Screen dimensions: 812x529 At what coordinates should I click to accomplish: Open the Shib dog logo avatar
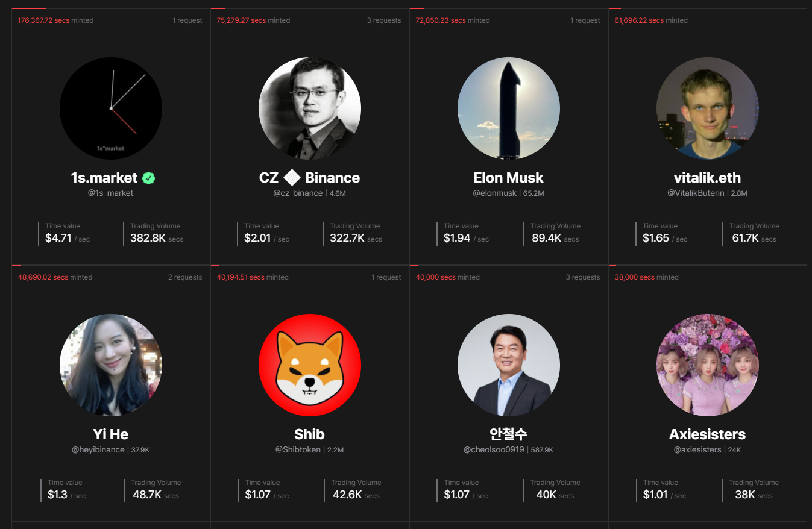[x=310, y=365]
